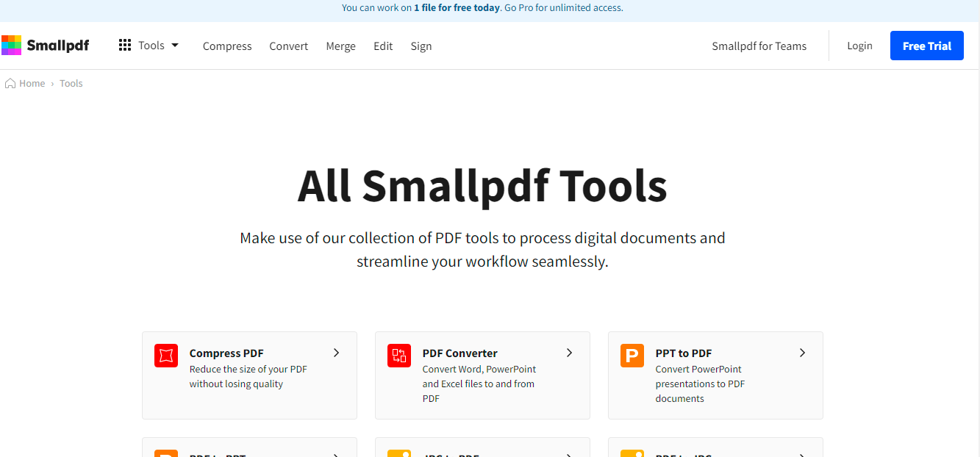Image resolution: width=980 pixels, height=457 pixels.
Task: Click the Tools grid icon in the navbar
Action: 125,46
